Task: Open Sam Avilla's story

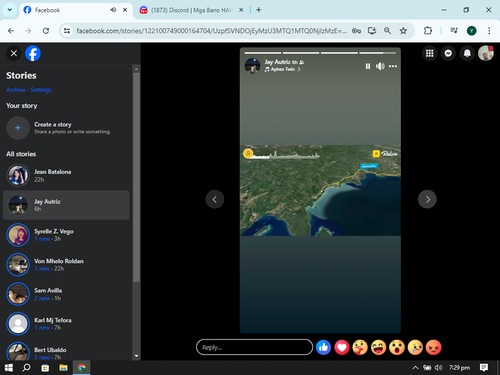Action: [66, 294]
